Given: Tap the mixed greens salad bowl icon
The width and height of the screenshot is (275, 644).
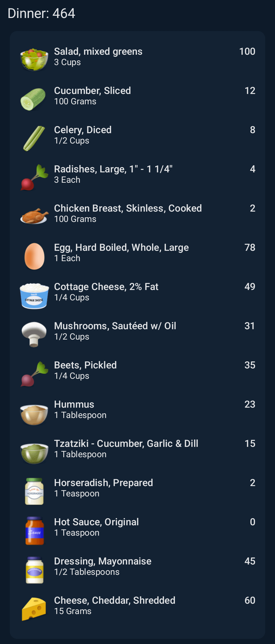Looking at the screenshot, I should (34, 59).
